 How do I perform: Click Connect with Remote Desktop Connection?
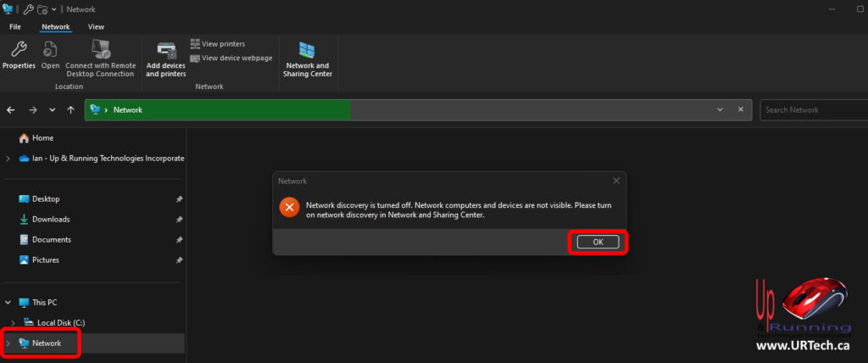tap(100, 58)
